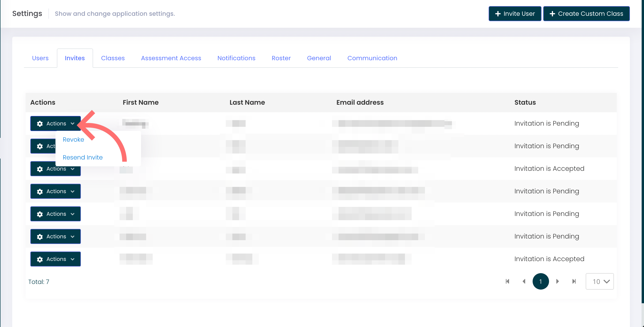Choose Resend Invite from actions menu

pyautogui.click(x=82, y=157)
